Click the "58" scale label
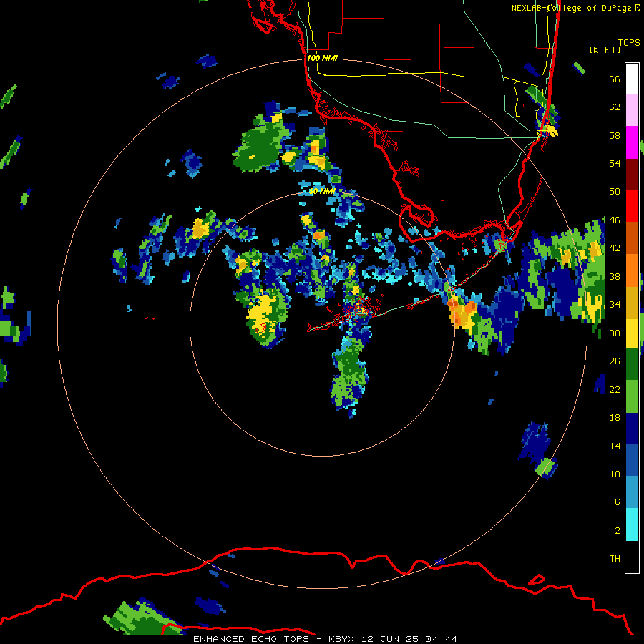The image size is (644, 644). pos(615,135)
